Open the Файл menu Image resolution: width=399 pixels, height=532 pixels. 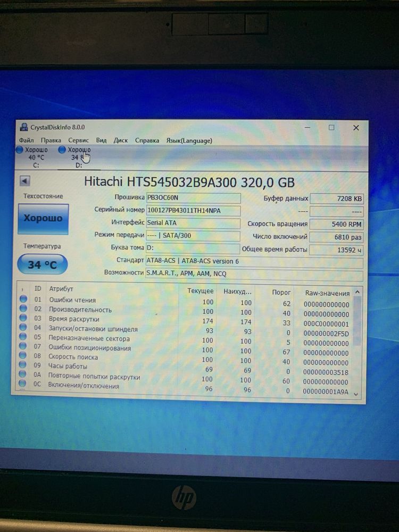tap(26, 140)
